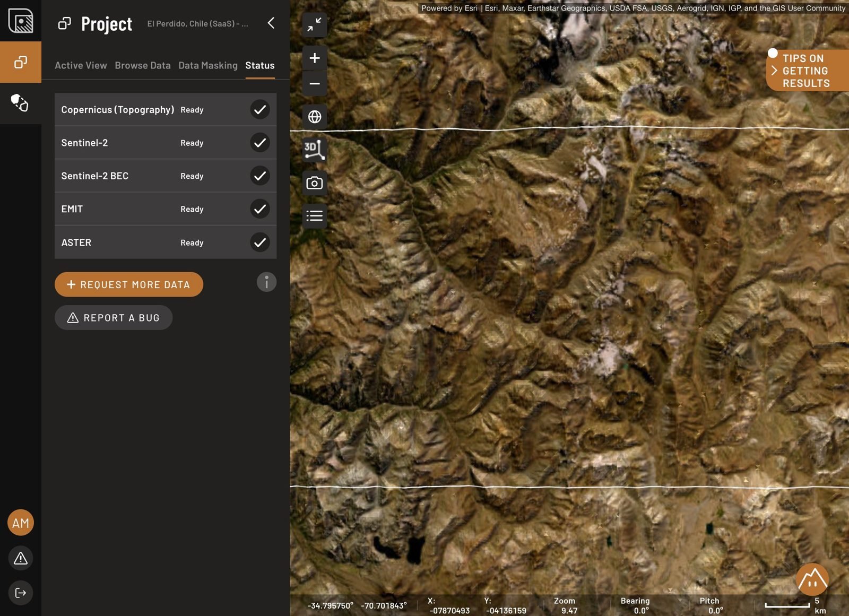This screenshot has width=849, height=616.
Task: Click the EMIT row label
Action: point(72,209)
